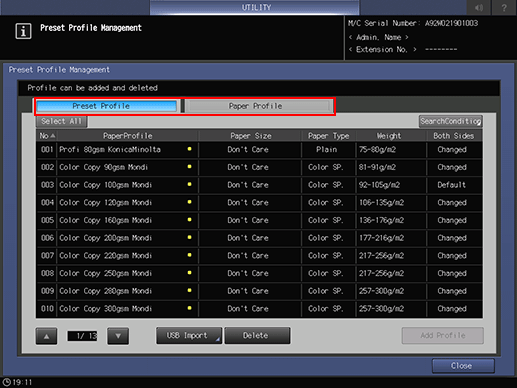The width and height of the screenshot is (517, 388).
Task: Delete the selected profile
Action: [257, 335]
